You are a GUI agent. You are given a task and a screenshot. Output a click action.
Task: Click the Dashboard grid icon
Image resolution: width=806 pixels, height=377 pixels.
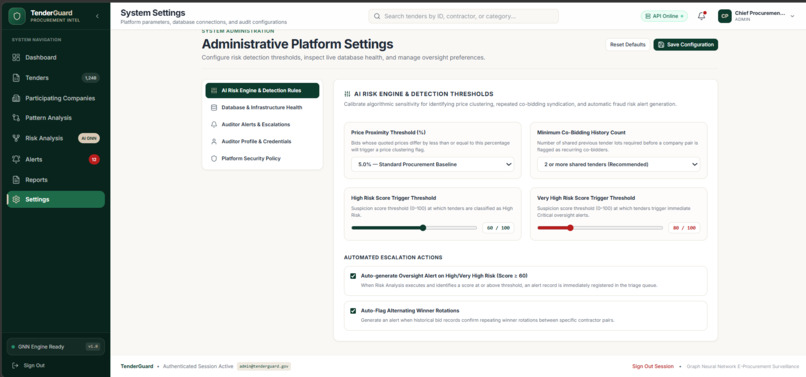[x=16, y=58]
